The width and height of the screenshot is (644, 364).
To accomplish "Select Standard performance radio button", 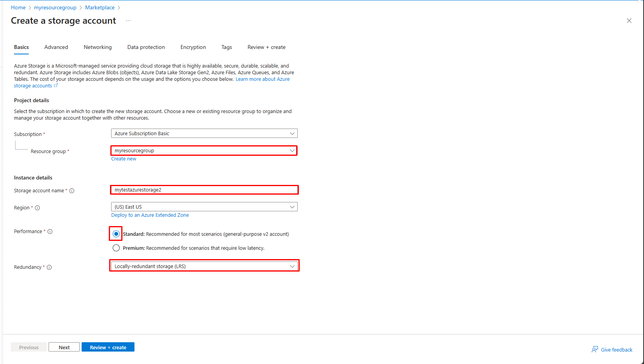I will (x=116, y=234).
